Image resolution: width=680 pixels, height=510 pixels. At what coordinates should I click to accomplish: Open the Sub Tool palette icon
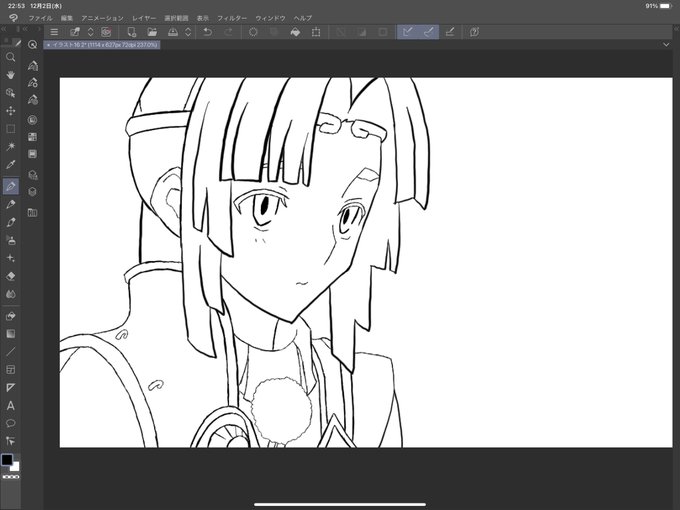click(33, 66)
